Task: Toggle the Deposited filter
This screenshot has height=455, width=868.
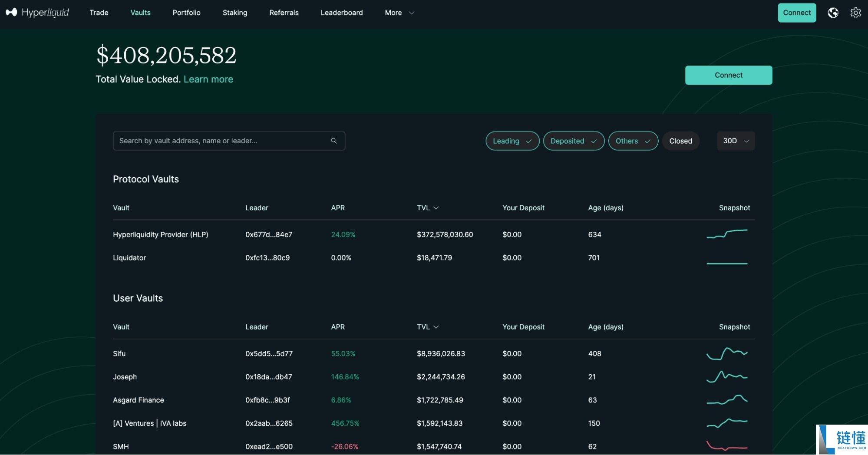Action: click(574, 141)
